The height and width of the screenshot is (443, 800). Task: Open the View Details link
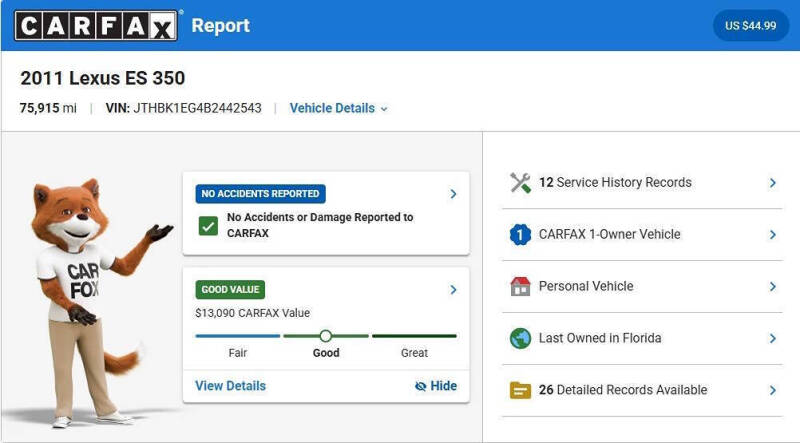coord(230,386)
